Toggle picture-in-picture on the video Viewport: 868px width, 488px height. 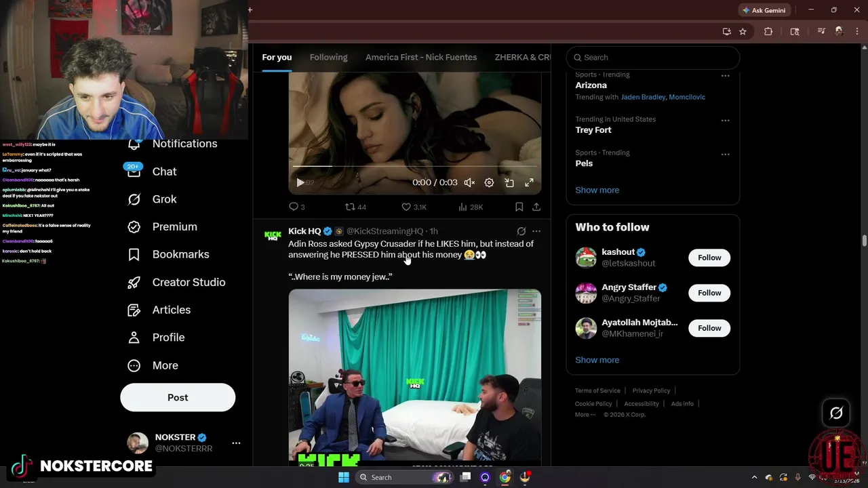tap(509, 182)
